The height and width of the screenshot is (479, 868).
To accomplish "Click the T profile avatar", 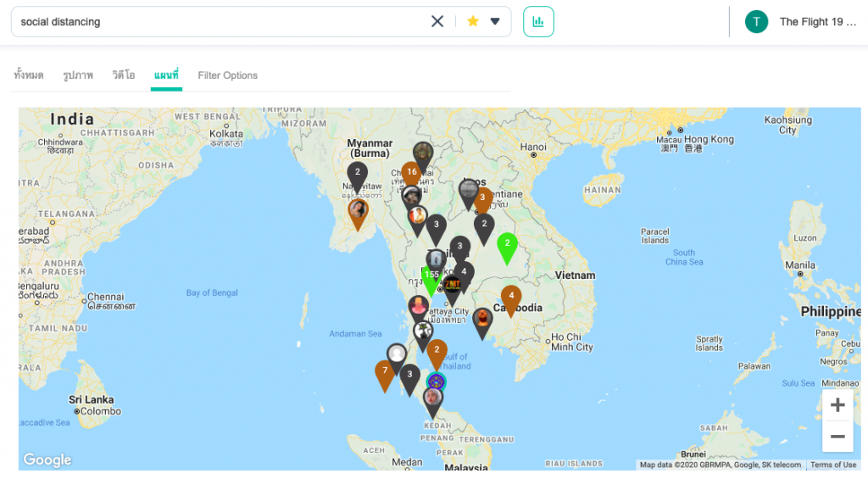I will pos(756,22).
